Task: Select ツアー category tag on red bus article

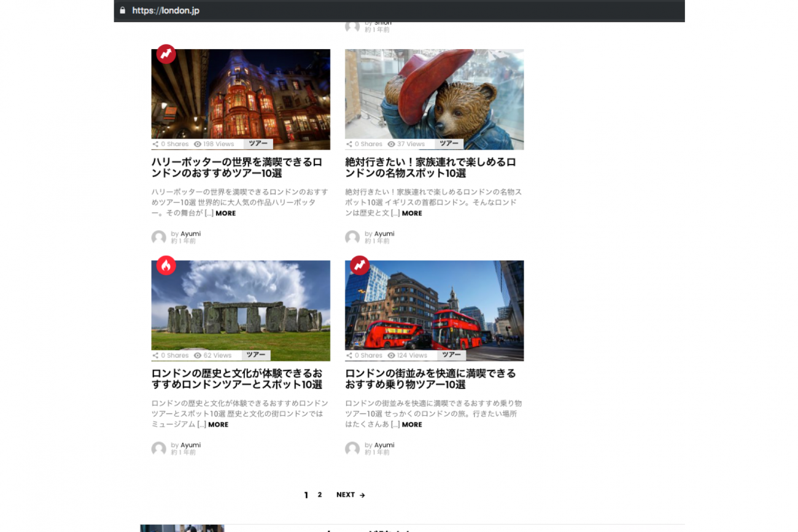Action: [x=451, y=355]
